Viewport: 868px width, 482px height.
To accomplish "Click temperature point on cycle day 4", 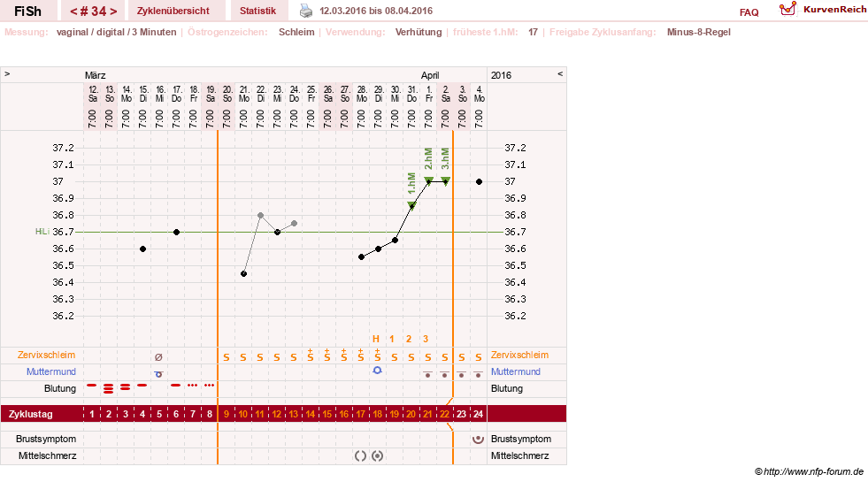I will coord(142,249).
